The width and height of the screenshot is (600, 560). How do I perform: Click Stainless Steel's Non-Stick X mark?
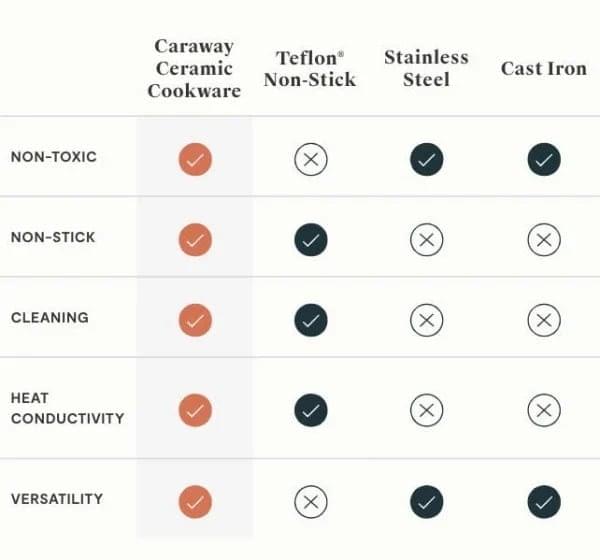coord(427,239)
